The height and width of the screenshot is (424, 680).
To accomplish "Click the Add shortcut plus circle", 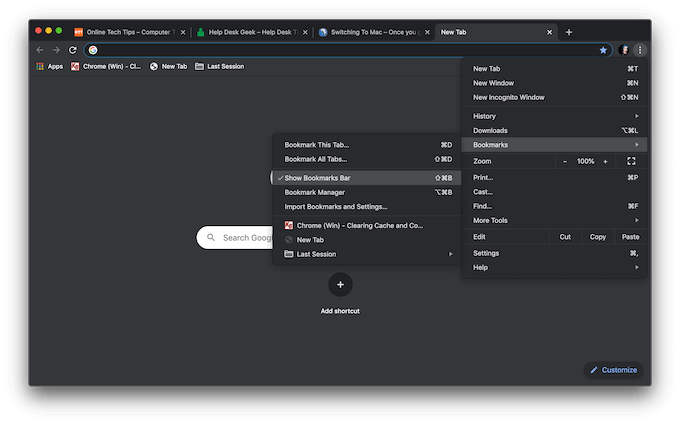I will [340, 285].
